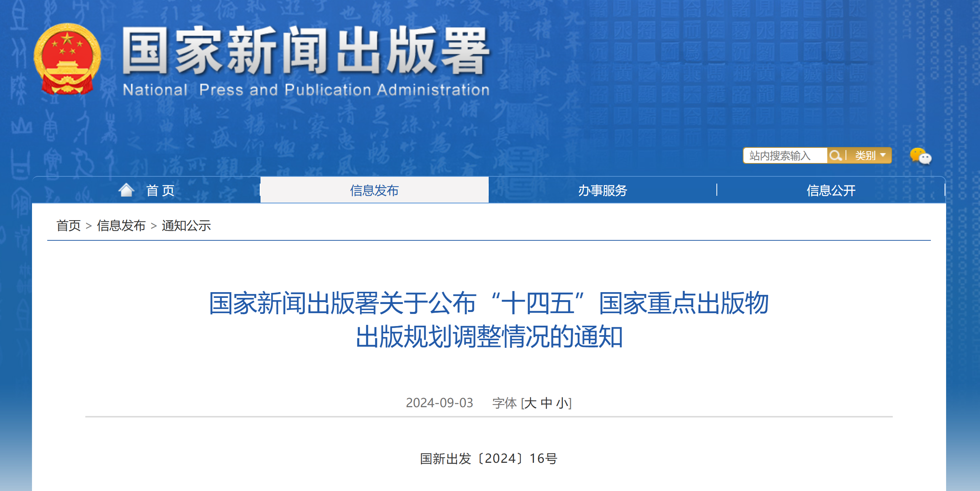Click the 国家新闻出版署 site title banner
Screen dimensions: 980x491
(306, 50)
